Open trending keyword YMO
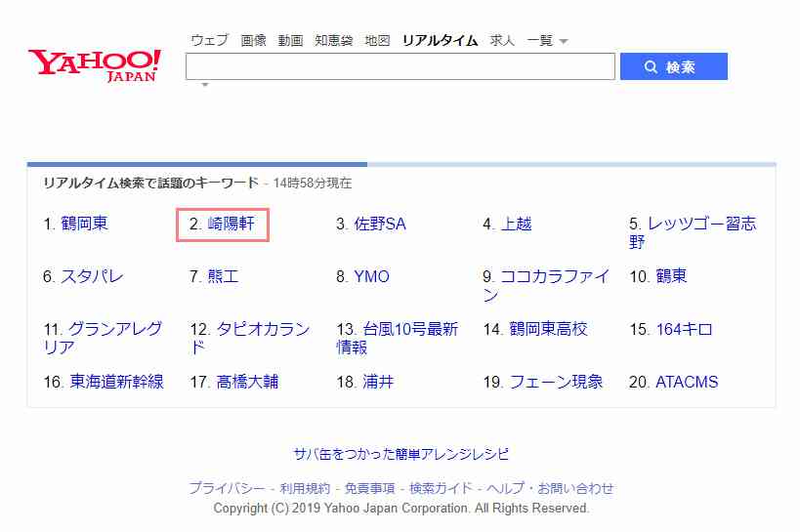The width and height of the screenshot is (800, 532). pos(371,276)
